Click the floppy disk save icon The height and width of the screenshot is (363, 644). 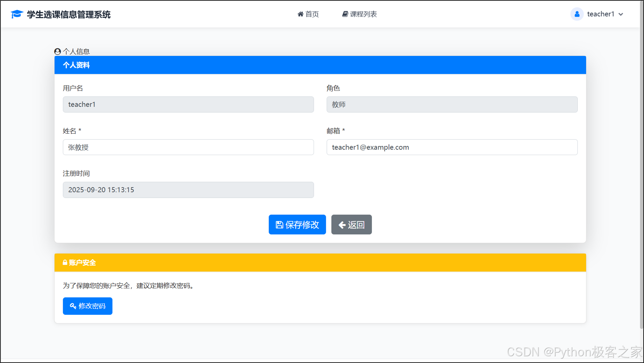coord(279,225)
